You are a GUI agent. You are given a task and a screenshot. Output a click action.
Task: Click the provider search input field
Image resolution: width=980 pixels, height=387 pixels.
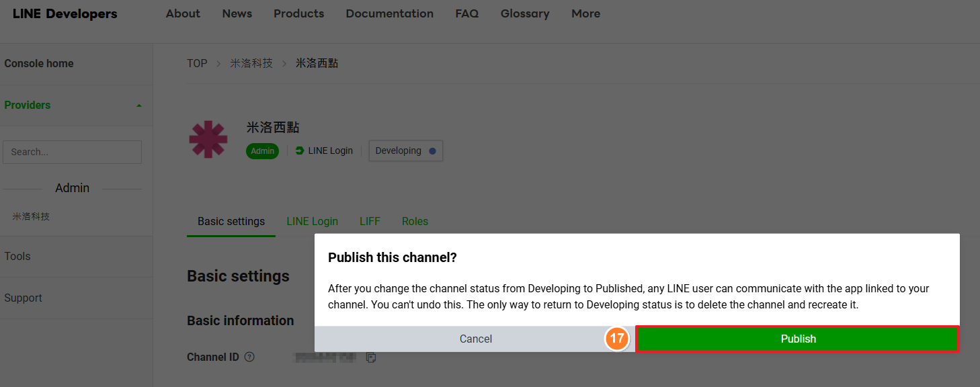tap(73, 152)
